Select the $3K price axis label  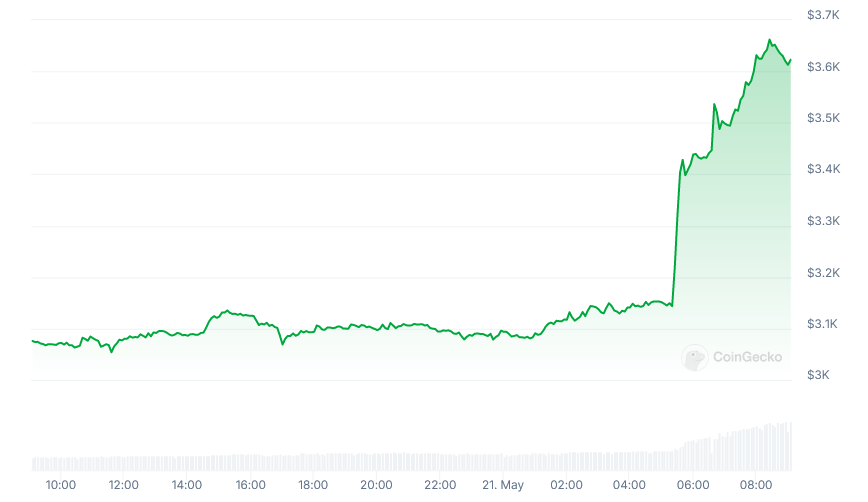[818, 375]
